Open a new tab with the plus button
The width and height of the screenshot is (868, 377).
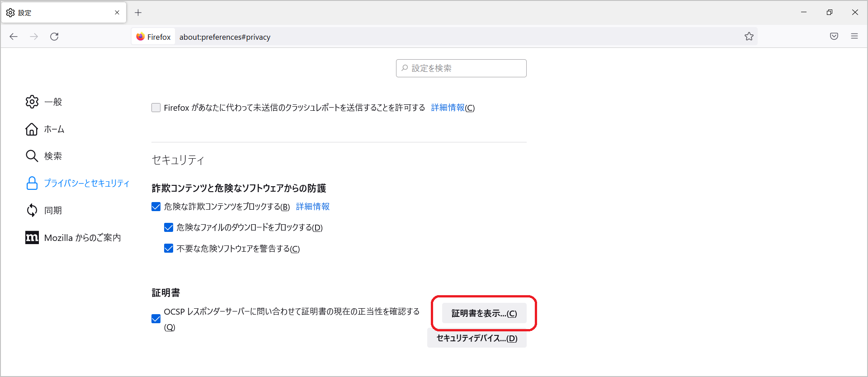138,13
